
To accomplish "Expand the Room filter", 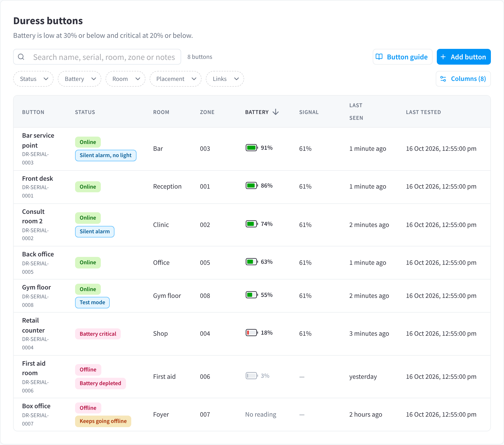I will [125, 79].
